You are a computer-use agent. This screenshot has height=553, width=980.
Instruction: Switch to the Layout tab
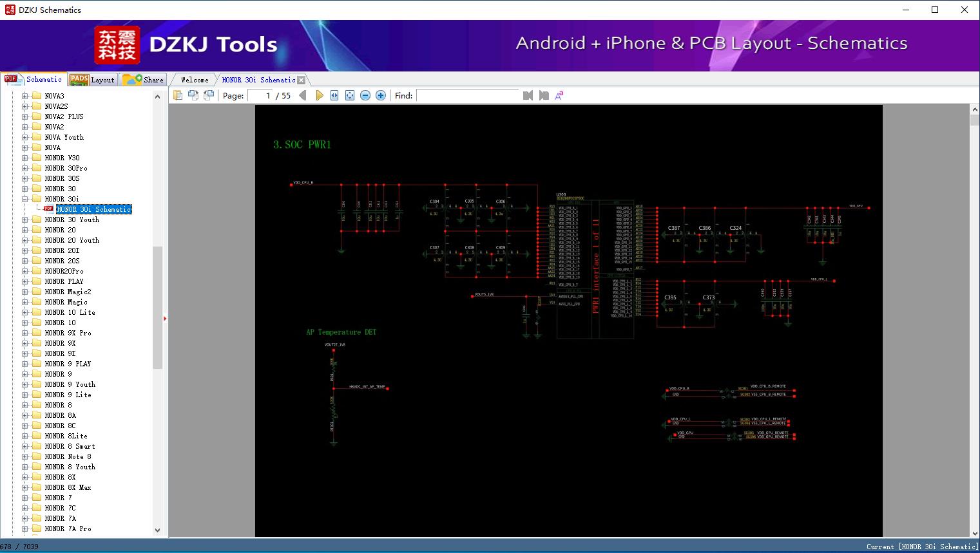(93, 80)
